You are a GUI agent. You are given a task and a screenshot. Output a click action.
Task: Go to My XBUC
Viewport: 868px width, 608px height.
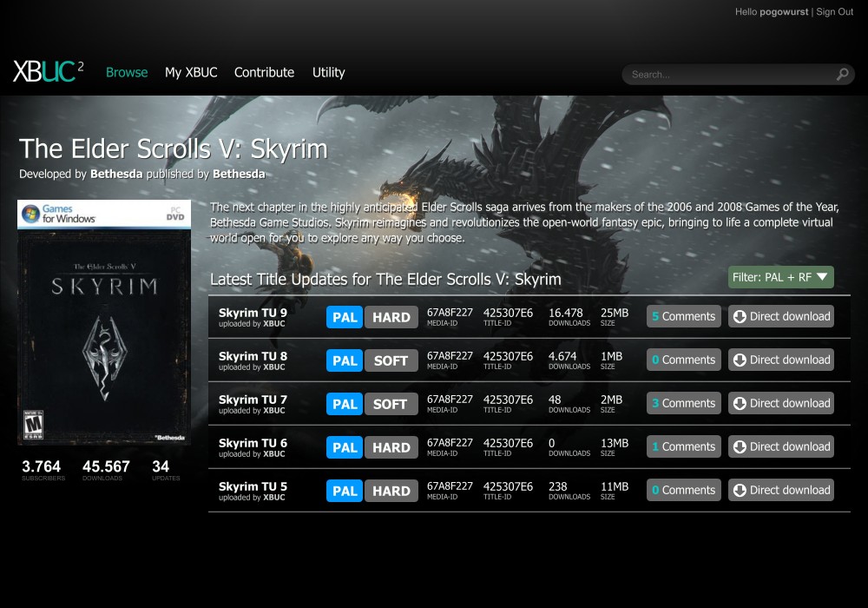coord(191,72)
